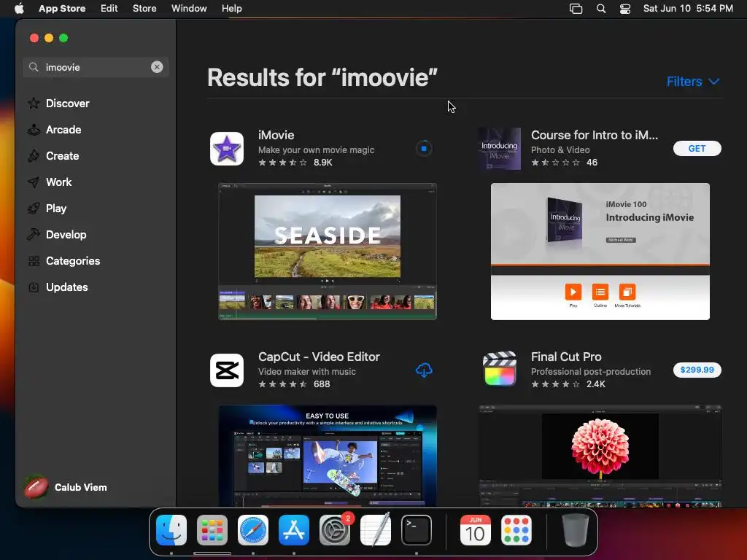Buy Final Cut Pro for $299.99
This screenshot has width=747, height=560.
(x=697, y=370)
